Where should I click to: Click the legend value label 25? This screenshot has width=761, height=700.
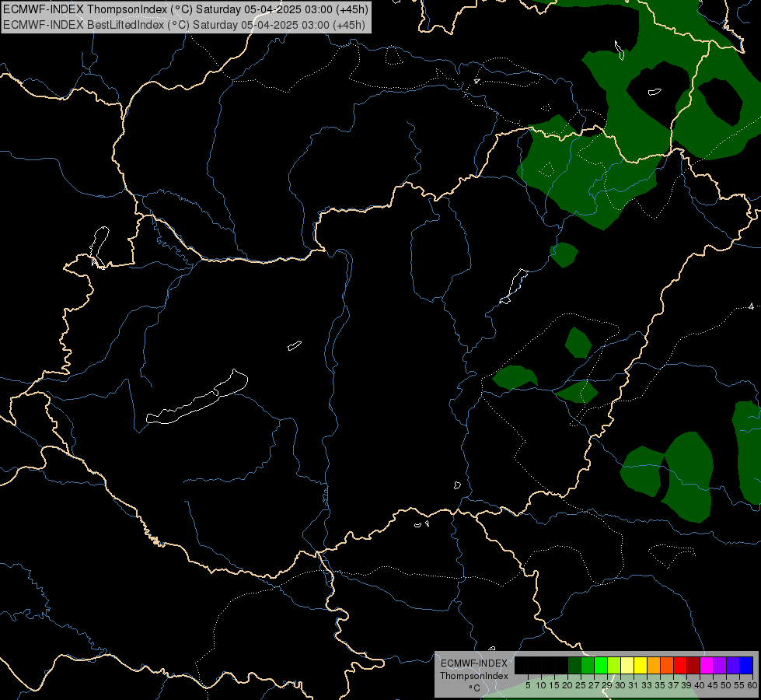pos(581,685)
